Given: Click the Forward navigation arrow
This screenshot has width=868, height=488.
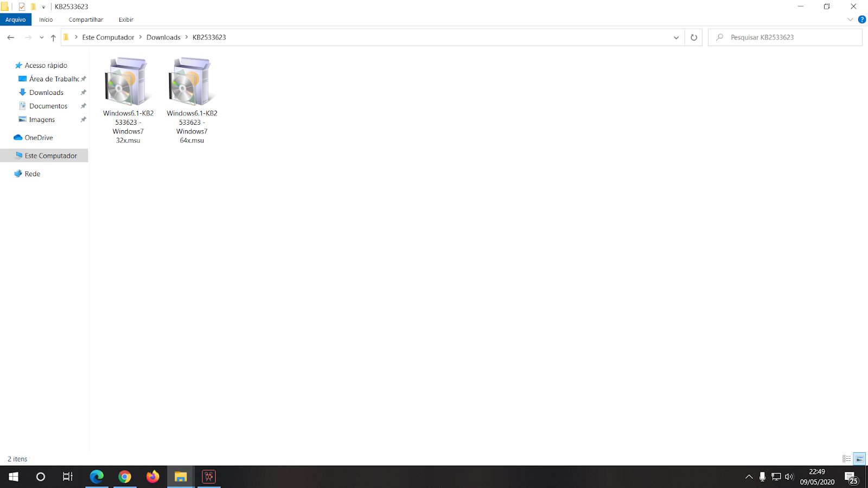Looking at the screenshot, I should [x=28, y=37].
